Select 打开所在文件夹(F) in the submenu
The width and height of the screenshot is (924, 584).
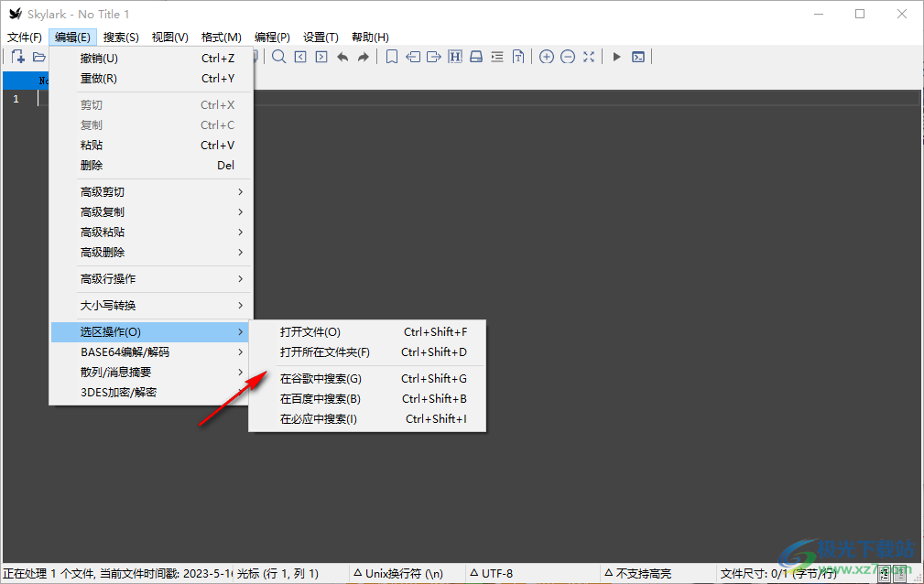click(x=367, y=351)
